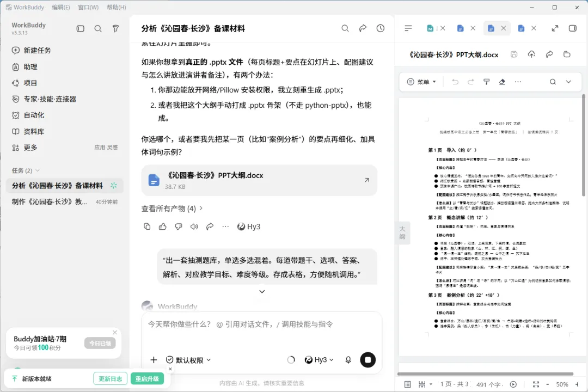The height and width of the screenshot is (392, 588).
Task: Toggle the right preview panel icon
Action: pyautogui.click(x=573, y=28)
